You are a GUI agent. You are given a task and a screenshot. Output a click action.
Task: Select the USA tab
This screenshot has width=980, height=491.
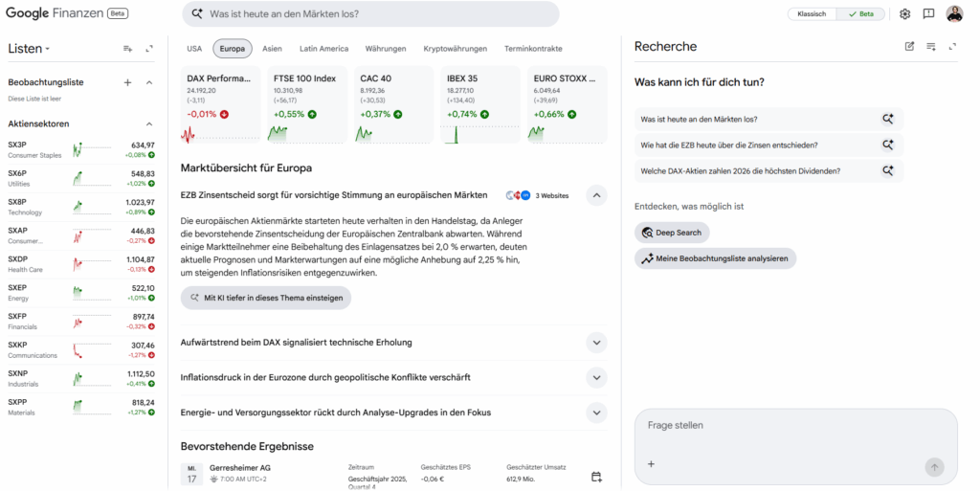pyautogui.click(x=194, y=49)
